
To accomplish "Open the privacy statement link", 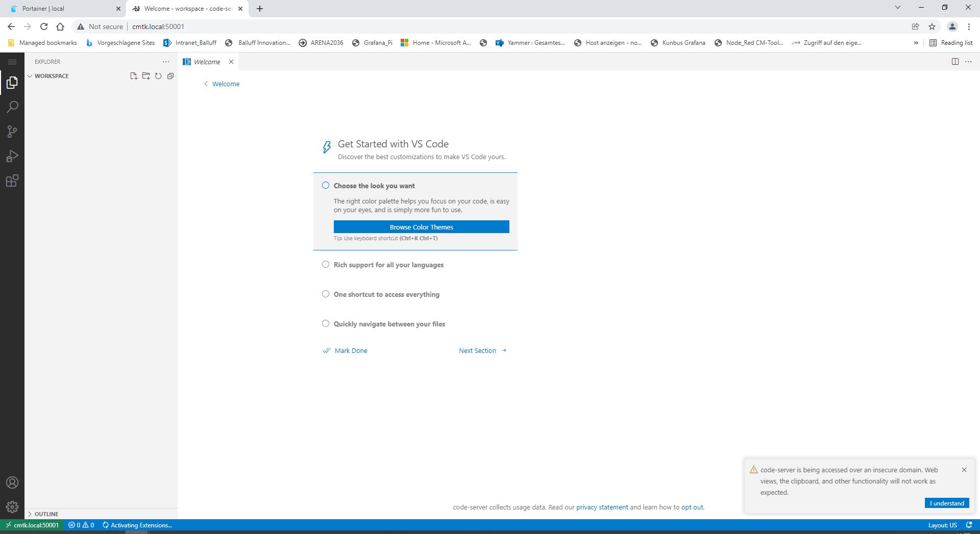I will pyautogui.click(x=602, y=507).
